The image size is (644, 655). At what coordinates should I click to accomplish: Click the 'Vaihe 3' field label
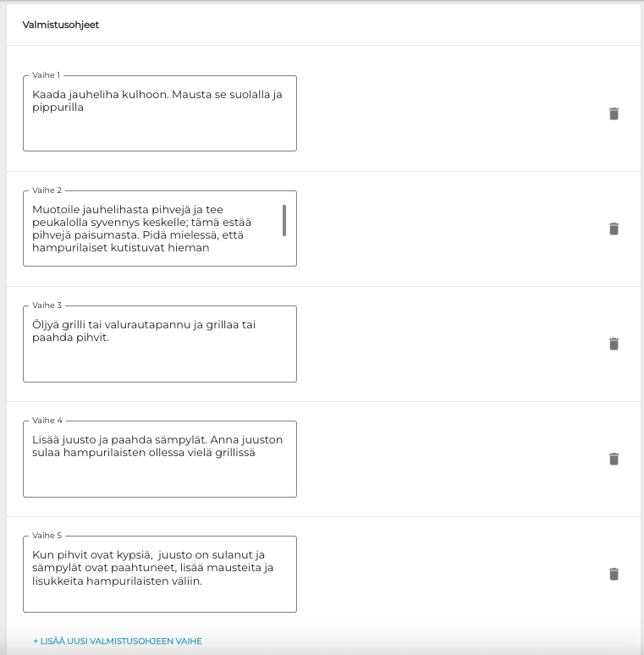pos(47,305)
